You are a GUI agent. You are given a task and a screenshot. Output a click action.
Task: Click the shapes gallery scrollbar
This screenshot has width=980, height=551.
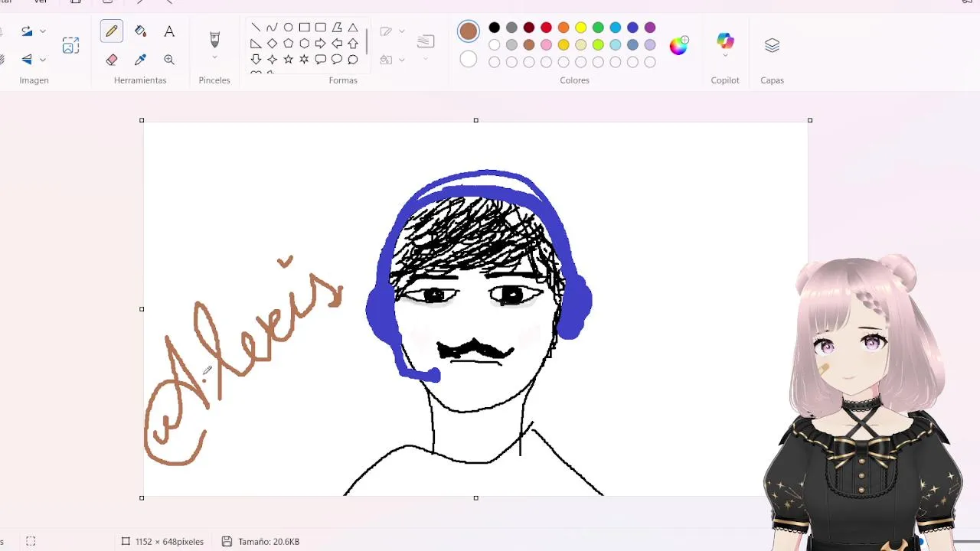click(367, 41)
